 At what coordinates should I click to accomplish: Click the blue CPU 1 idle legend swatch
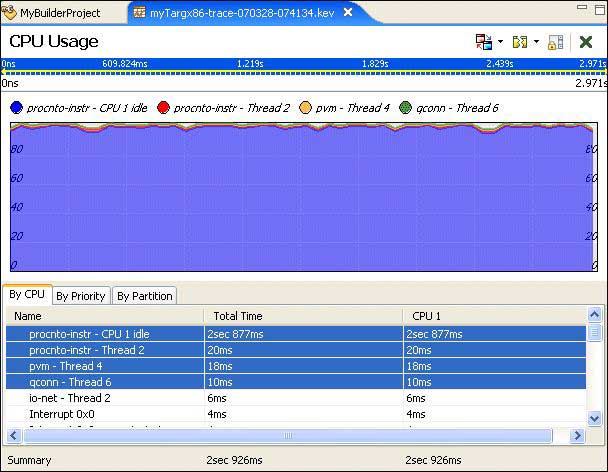coord(16,108)
